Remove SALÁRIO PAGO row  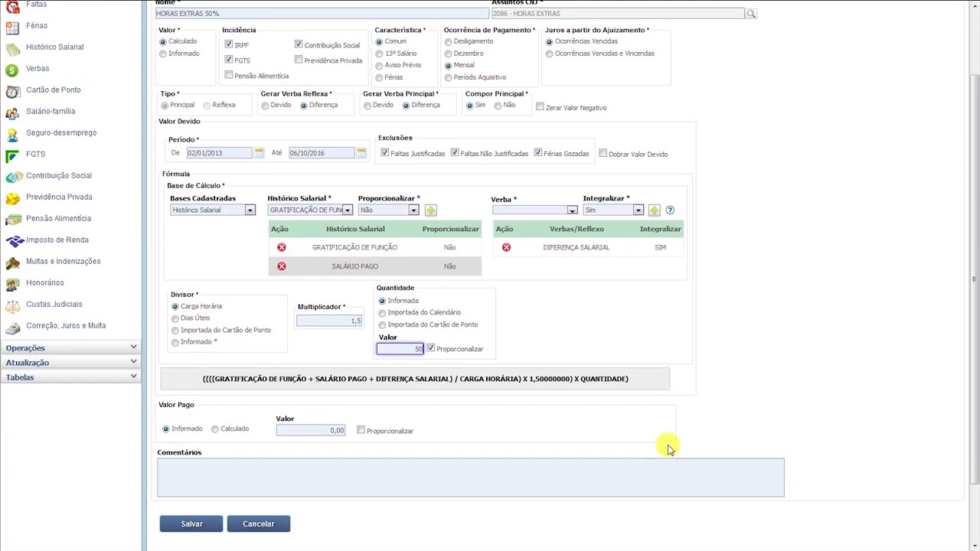[x=281, y=266]
